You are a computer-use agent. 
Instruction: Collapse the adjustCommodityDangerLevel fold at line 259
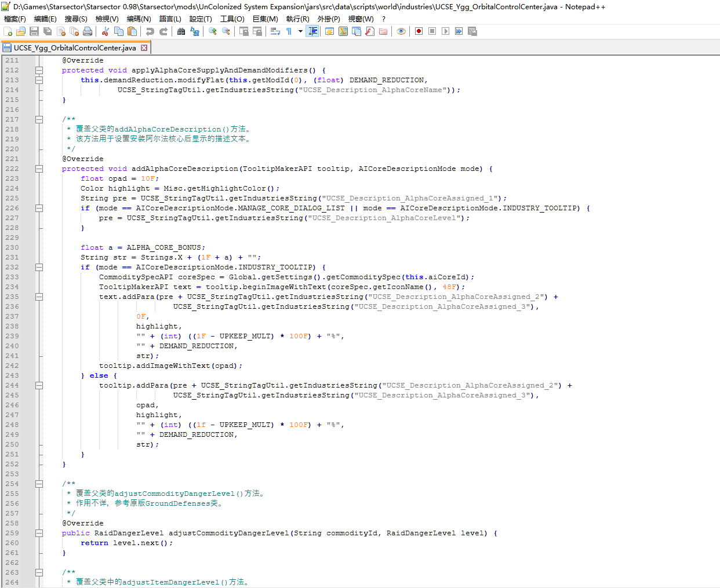coord(39,533)
